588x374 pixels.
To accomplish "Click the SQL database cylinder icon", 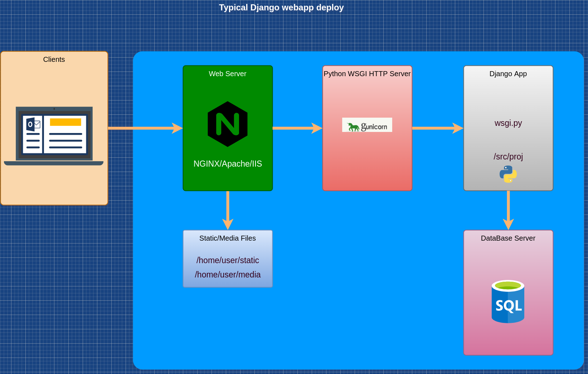I will 508,301.
